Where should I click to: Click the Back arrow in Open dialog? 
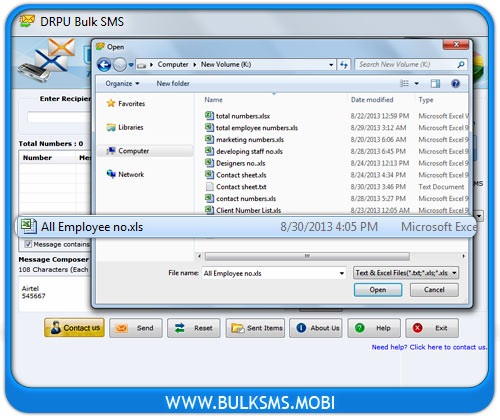coord(104,65)
